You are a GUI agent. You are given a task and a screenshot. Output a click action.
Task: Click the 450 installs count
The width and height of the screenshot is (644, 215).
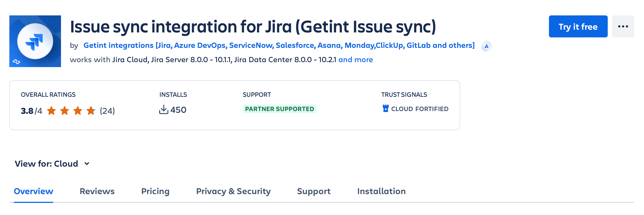coord(178,110)
